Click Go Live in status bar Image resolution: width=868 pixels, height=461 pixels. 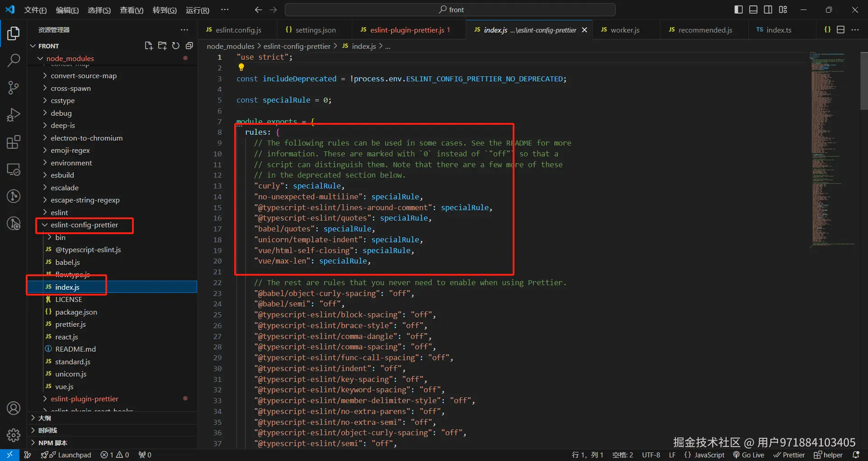[749, 455]
